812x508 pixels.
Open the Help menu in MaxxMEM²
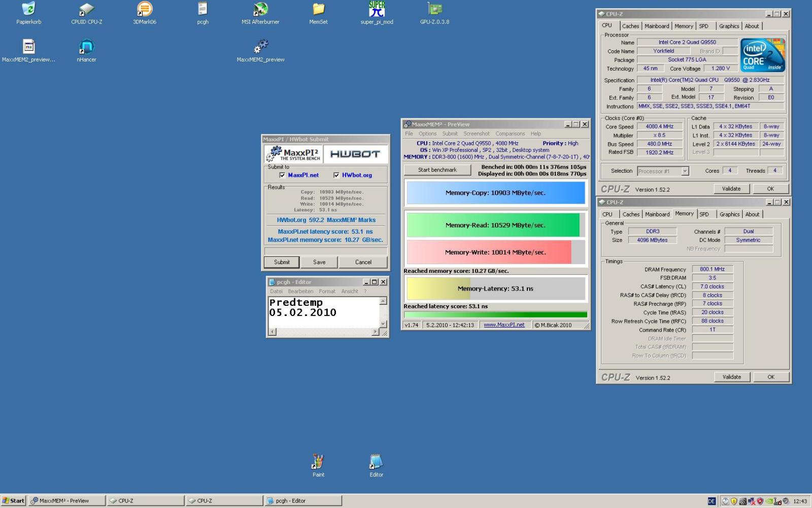click(536, 134)
